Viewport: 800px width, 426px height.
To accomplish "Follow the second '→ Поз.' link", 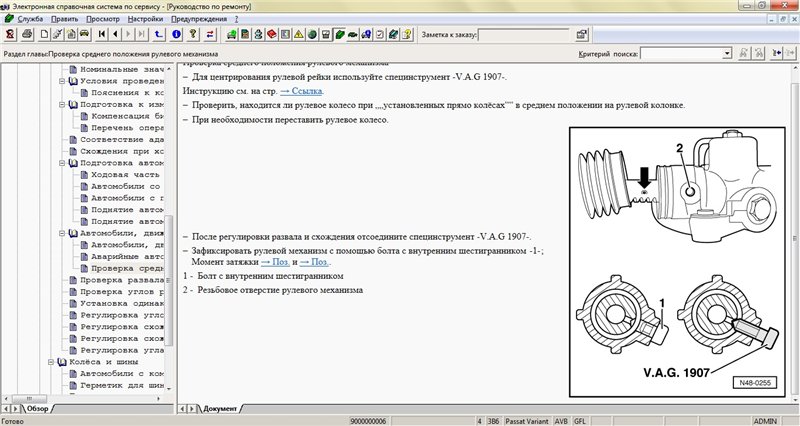I will click(314, 262).
